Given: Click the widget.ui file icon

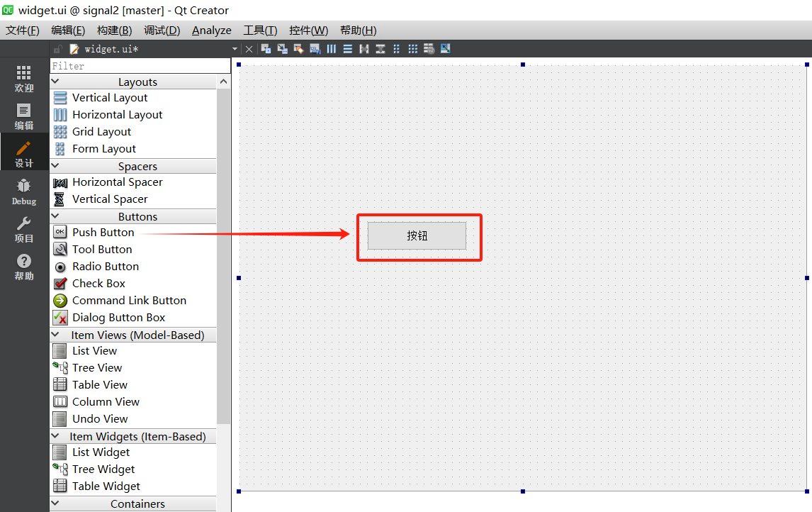Looking at the screenshot, I should [x=74, y=49].
